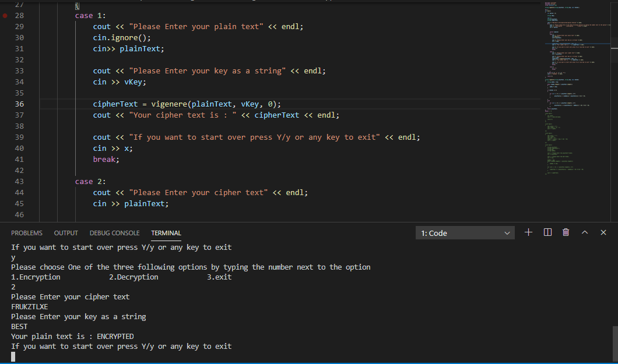This screenshot has width=618, height=364.
Task: Click string "Please Enter your key as a string"
Action: 208,71
